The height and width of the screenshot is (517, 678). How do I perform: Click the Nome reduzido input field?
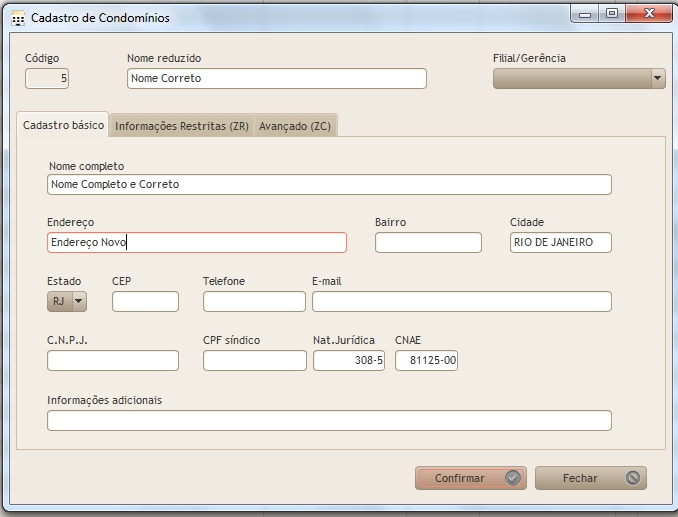coord(276,78)
